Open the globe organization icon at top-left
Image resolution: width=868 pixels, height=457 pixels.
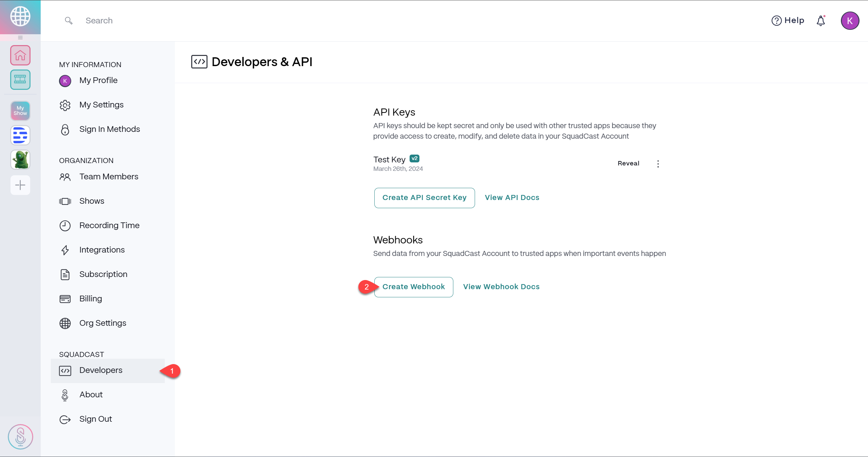(x=20, y=16)
